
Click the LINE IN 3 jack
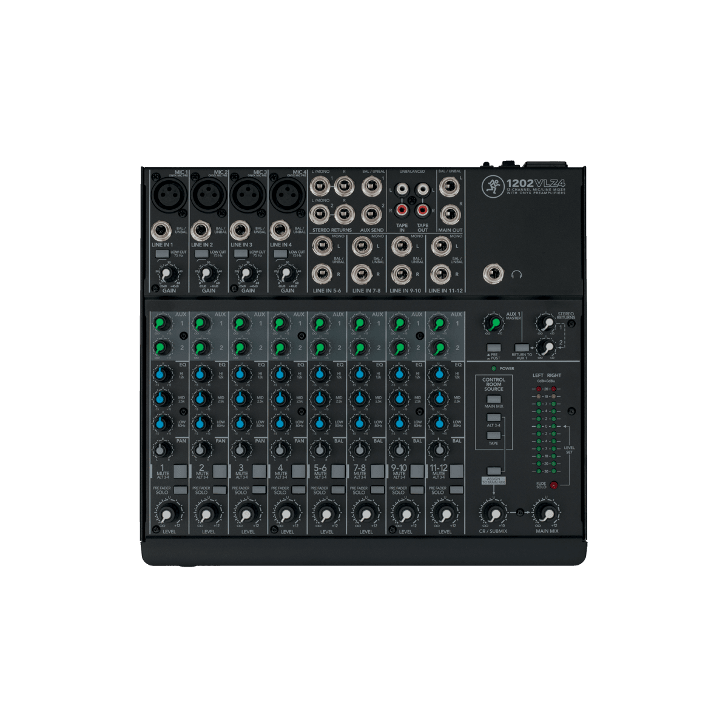coord(241,231)
